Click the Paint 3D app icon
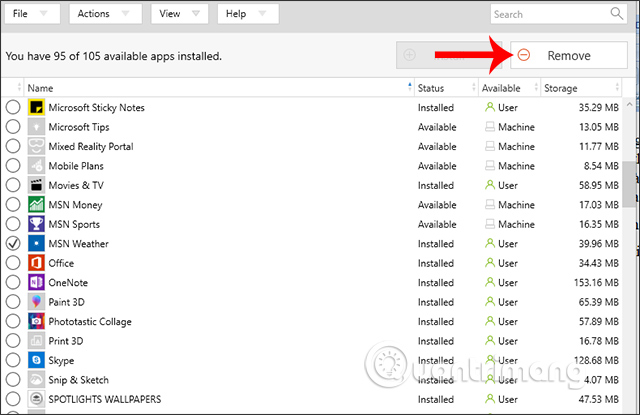 (36, 302)
